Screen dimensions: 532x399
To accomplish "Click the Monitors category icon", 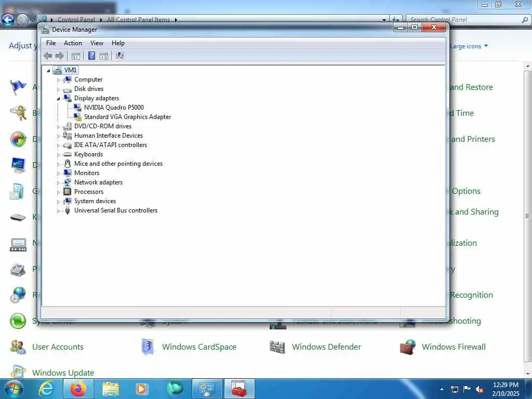I will 68,173.
